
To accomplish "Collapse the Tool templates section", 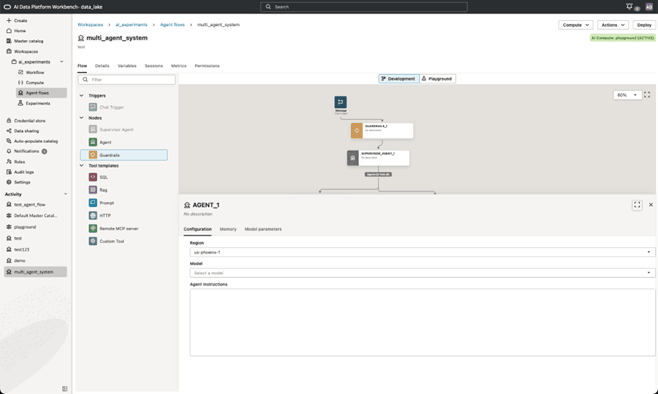I will 81,166.
